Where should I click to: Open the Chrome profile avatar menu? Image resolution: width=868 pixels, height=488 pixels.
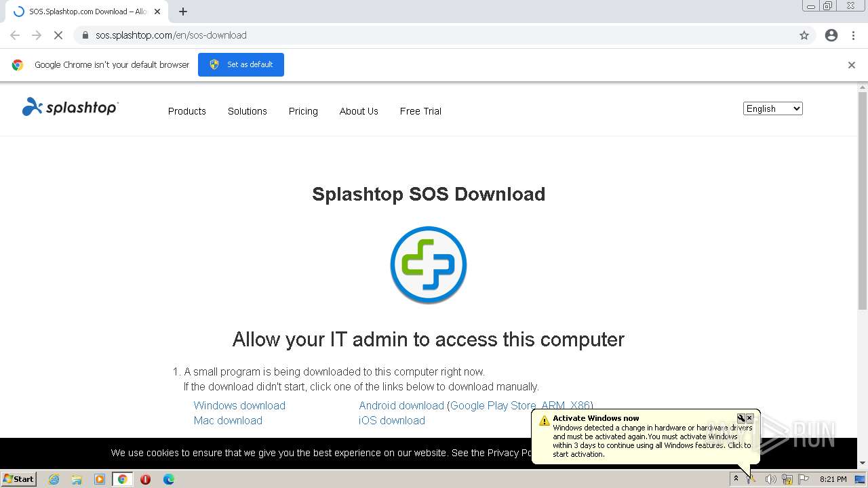point(831,35)
